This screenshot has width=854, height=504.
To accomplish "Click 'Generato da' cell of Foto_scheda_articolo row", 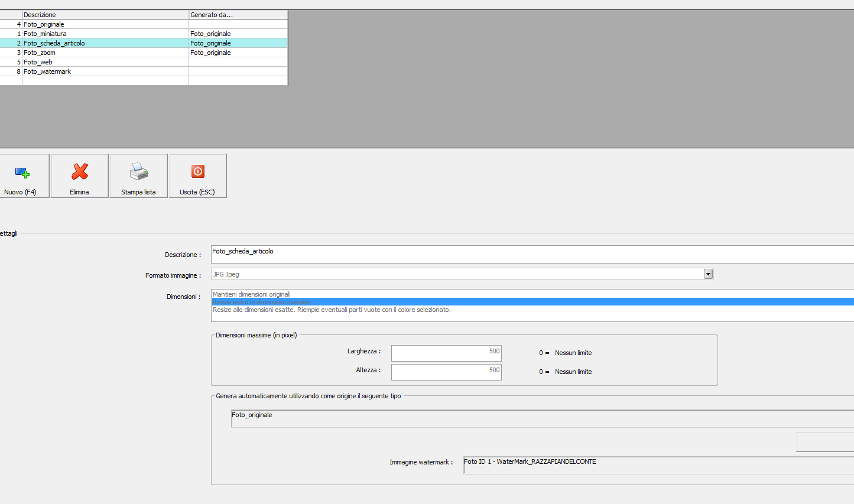I will [238, 43].
